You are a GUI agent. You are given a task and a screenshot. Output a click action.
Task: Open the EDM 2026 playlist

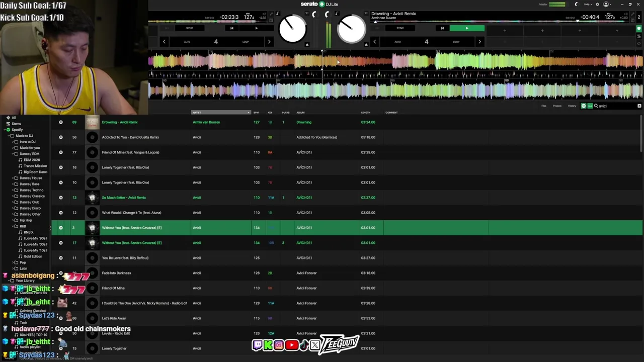point(32,160)
